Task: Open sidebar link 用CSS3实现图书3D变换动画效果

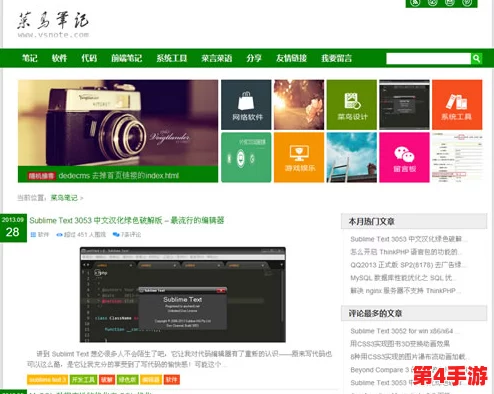Action: [400, 344]
